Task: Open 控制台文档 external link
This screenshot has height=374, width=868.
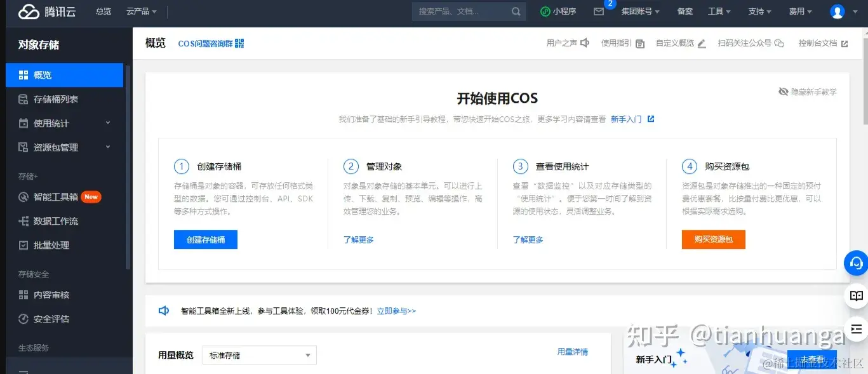Action: coord(823,43)
